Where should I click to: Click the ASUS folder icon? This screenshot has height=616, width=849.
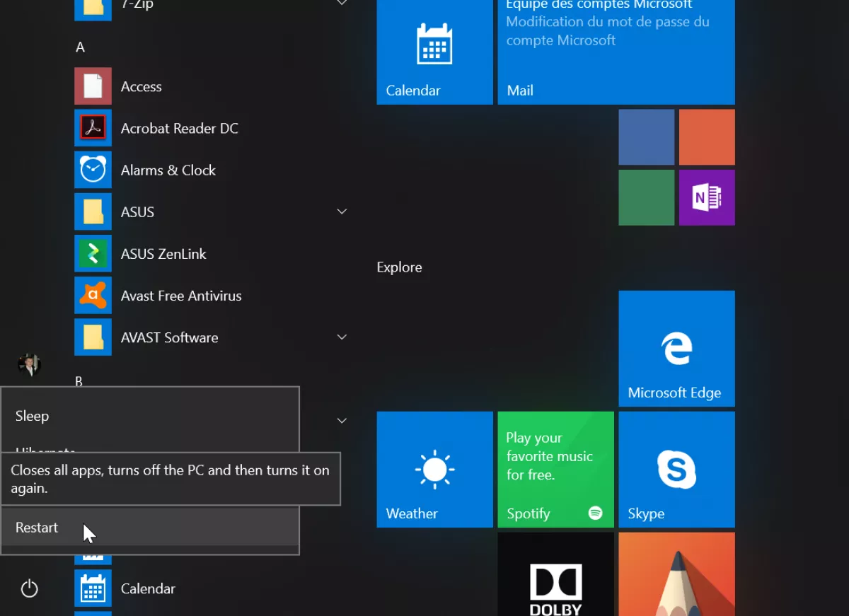[x=93, y=211]
